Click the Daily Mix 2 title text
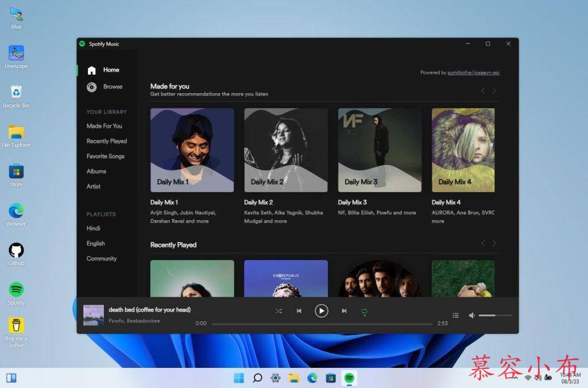 pyautogui.click(x=258, y=202)
